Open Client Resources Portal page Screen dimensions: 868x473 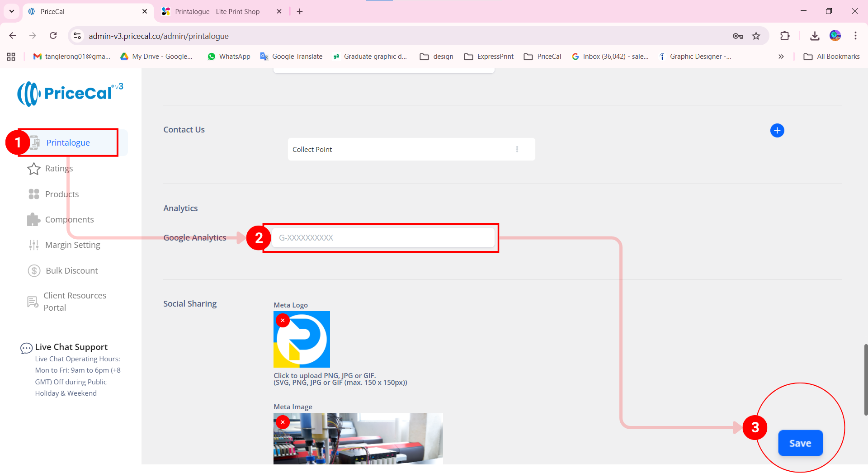(75, 302)
